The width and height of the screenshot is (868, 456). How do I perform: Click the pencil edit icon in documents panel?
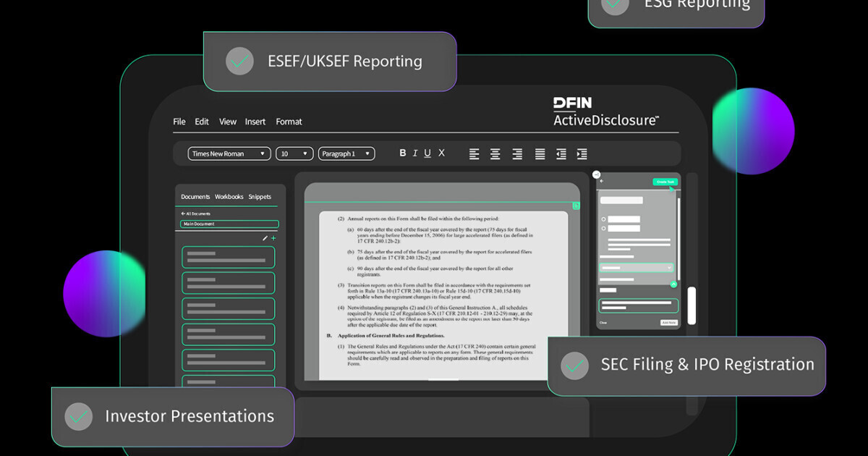click(x=265, y=238)
